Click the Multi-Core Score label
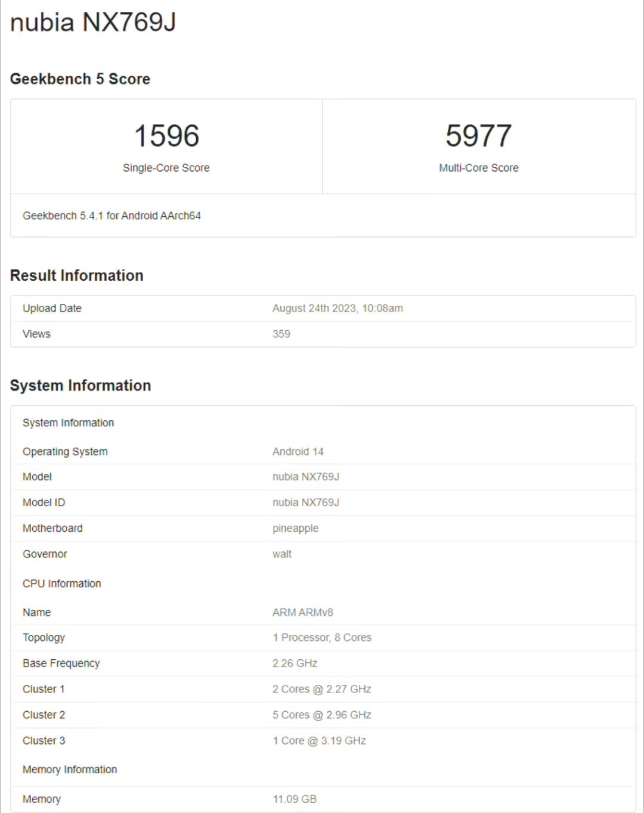The width and height of the screenshot is (644, 813). click(x=479, y=168)
